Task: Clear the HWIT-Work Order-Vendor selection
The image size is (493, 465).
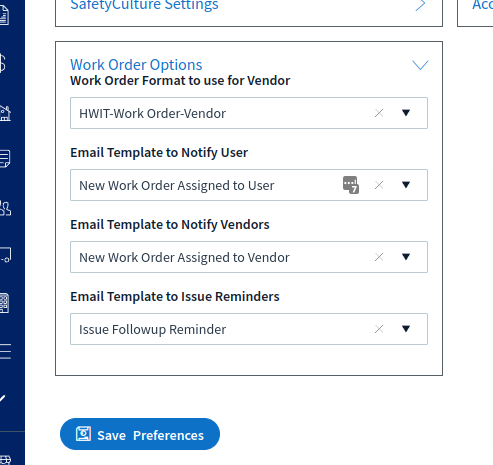Action: [379, 113]
